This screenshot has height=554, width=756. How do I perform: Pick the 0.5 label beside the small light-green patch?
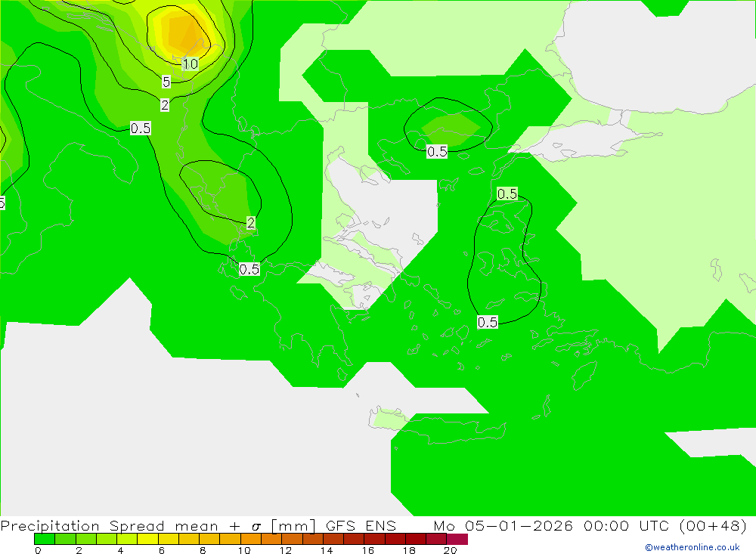437,151
